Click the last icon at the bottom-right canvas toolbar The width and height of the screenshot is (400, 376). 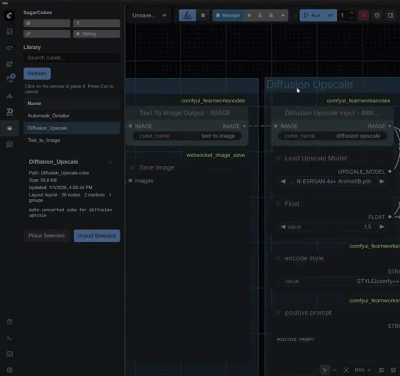point(393,370)
